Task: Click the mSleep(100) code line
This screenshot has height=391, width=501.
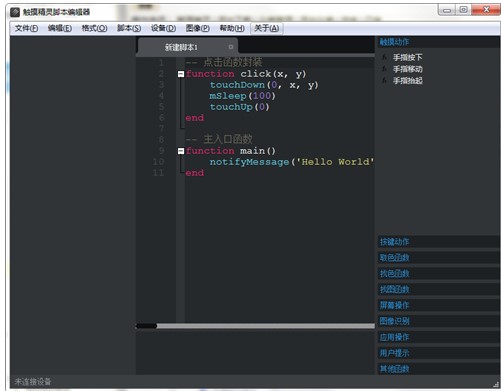Action: click(242, 96)
